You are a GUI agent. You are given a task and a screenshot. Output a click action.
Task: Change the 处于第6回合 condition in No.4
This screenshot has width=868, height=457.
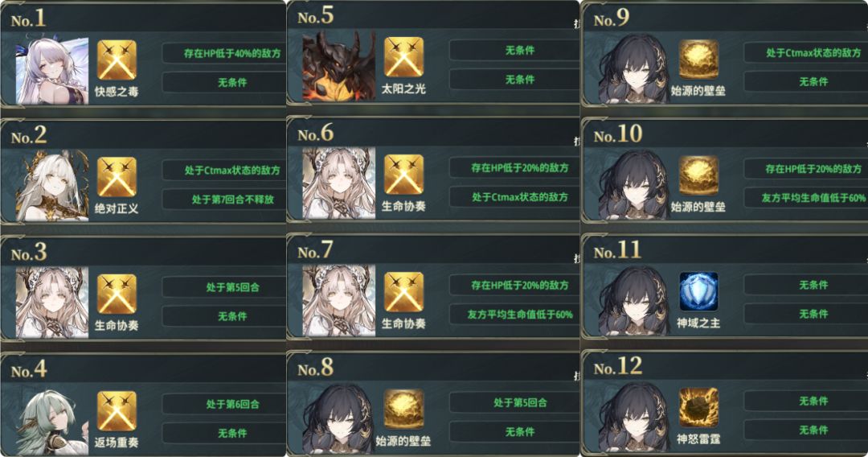point(224,404)
